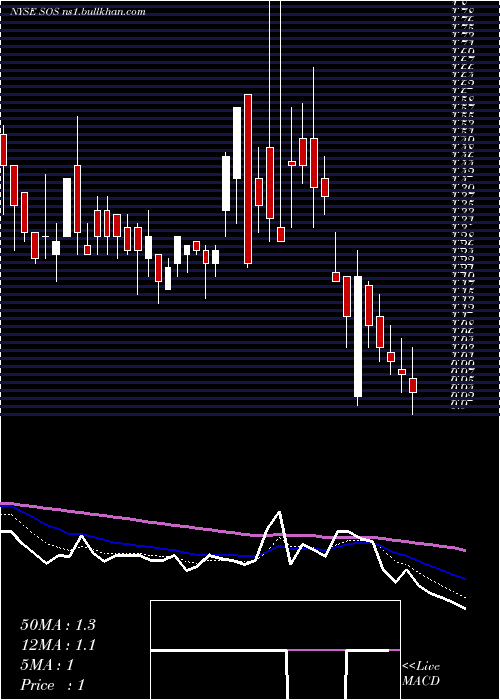Click the 50MA : 1.3 label
This screenshot has height=700, width=500.
(58, 625)
